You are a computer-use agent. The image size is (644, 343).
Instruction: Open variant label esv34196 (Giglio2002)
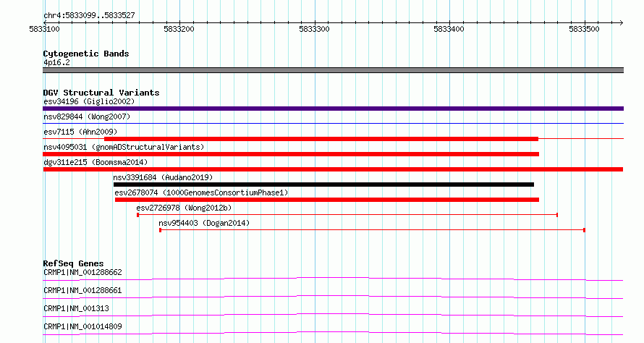pos(89,101)
